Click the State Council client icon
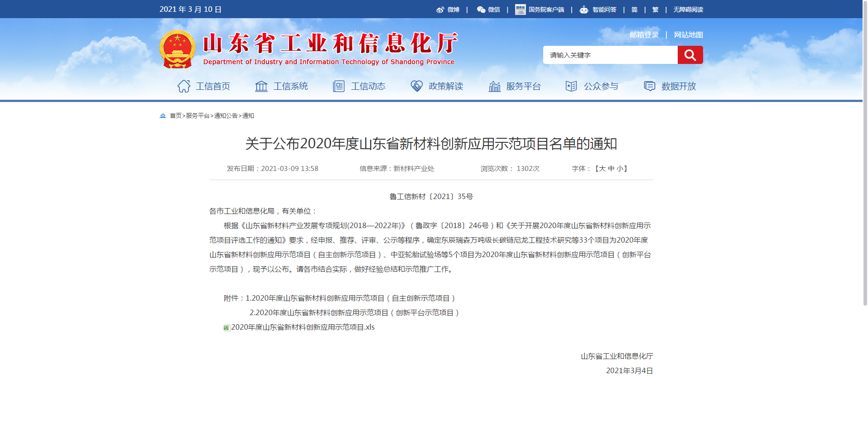This screenshot has width=868, height=438. 520,10
